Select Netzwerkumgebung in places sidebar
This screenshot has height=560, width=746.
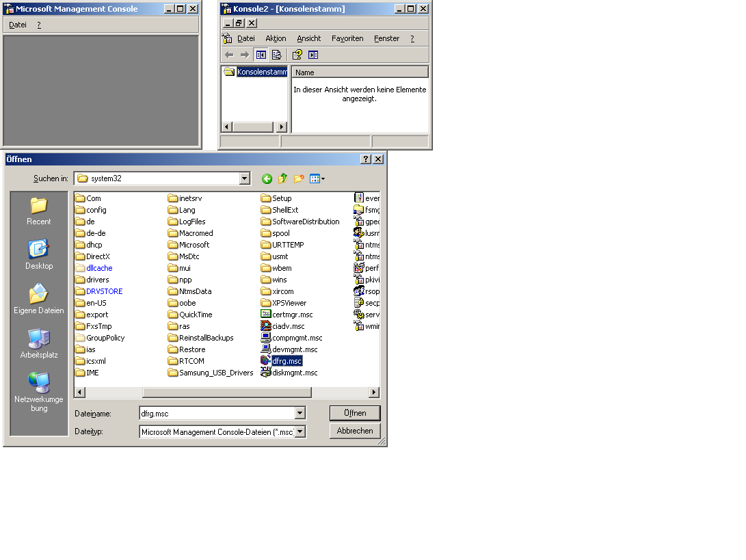[x=38, y=392]
